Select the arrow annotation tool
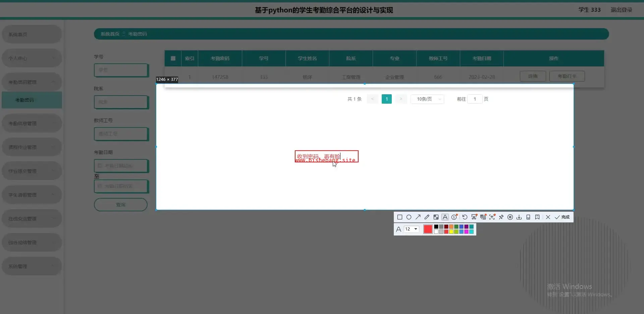The width and height of the screenshot is (644, 314). coord(418,217)
